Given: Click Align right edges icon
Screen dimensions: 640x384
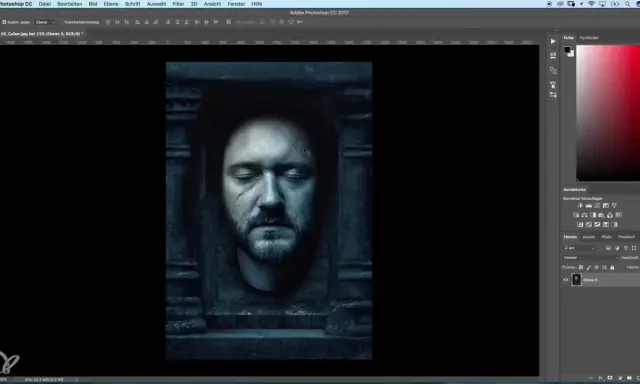Looking at the screenshot, I should pyautogui.click(x=156, y=22).
